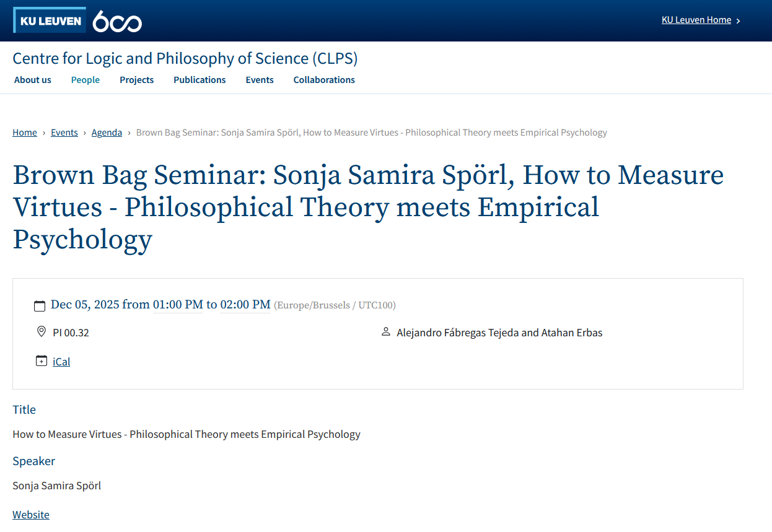
Task: Follow the KU Leuven Home link
Action: [696, 20]
